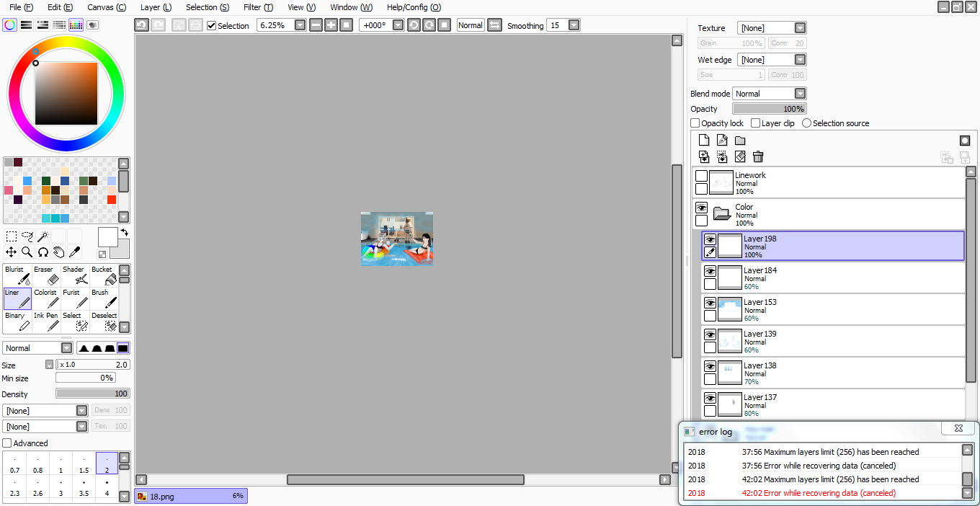
Task: Enable Layer clip
Action: pos(756,123)
